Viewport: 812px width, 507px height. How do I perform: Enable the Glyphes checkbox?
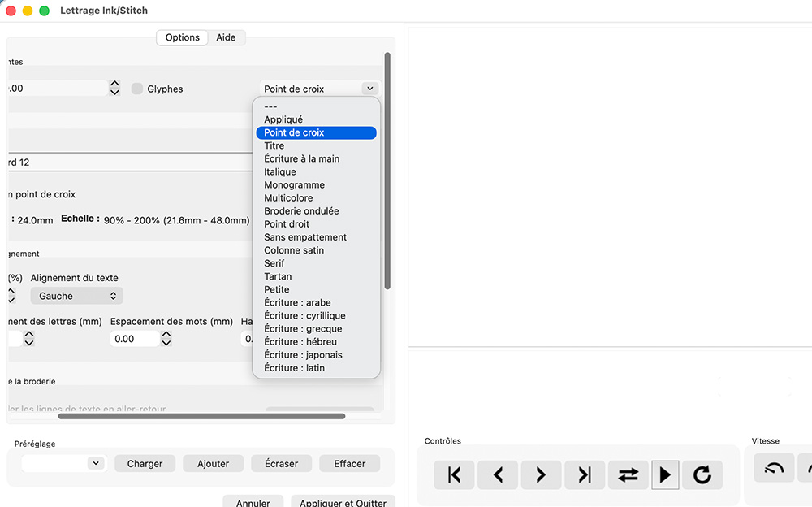(x=136, y=89)
